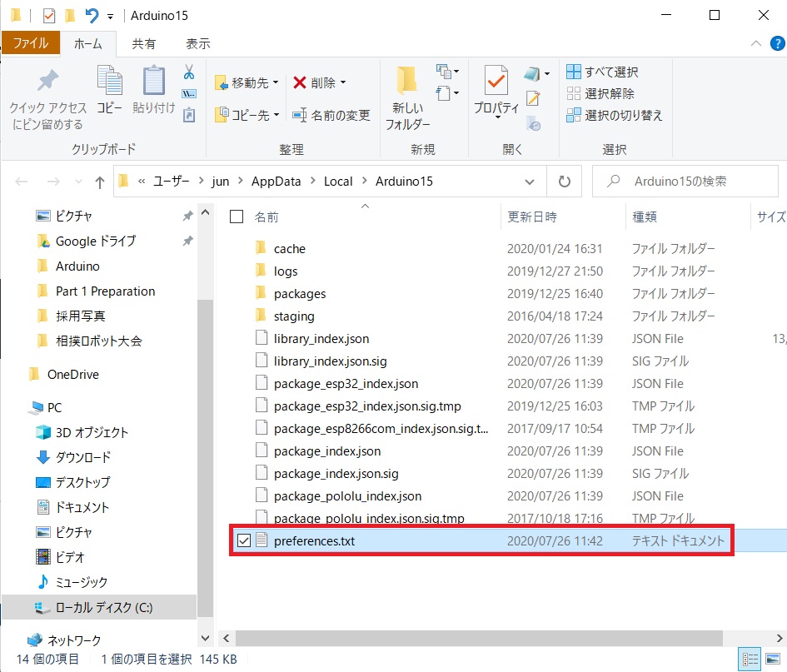
Task: Click the Undo icon in title bar
Action: coord(92,16)
